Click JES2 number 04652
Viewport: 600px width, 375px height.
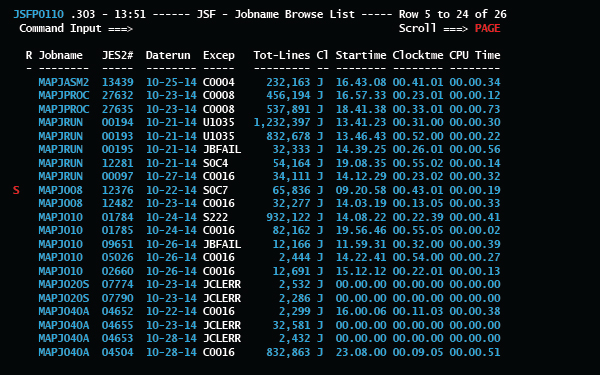(x=117, y=311)
